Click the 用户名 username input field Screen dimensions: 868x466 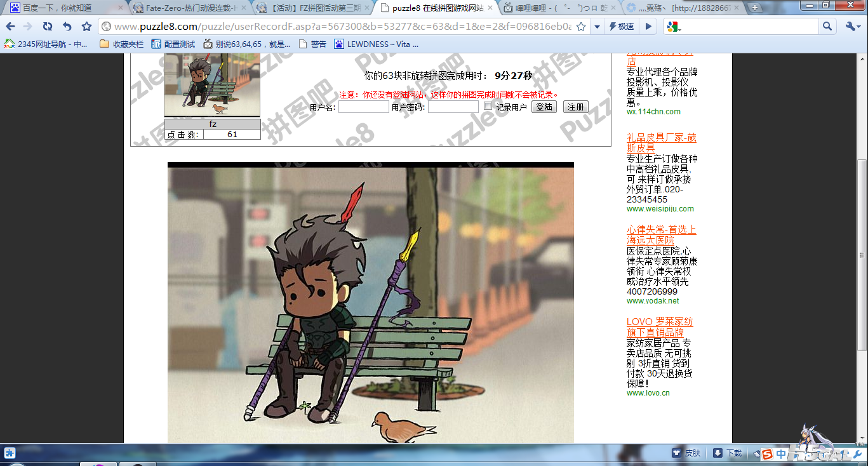tap(363, 107)
